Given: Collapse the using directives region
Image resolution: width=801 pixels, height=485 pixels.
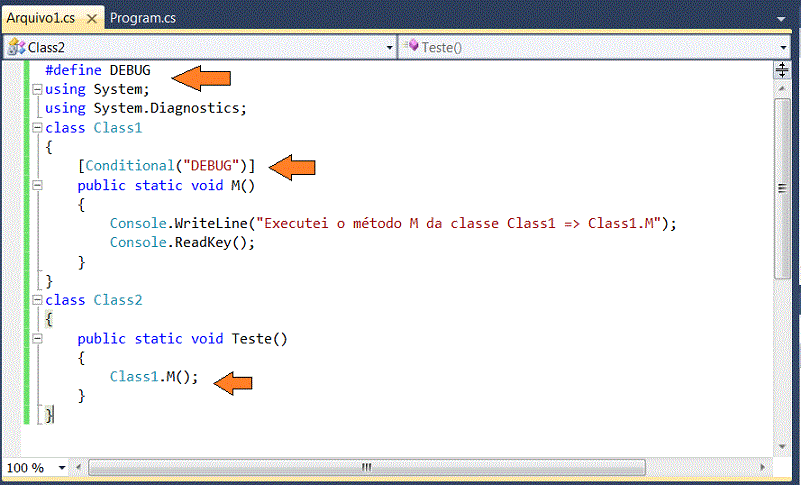Looking at the screenshot, I should click(37, 89).
